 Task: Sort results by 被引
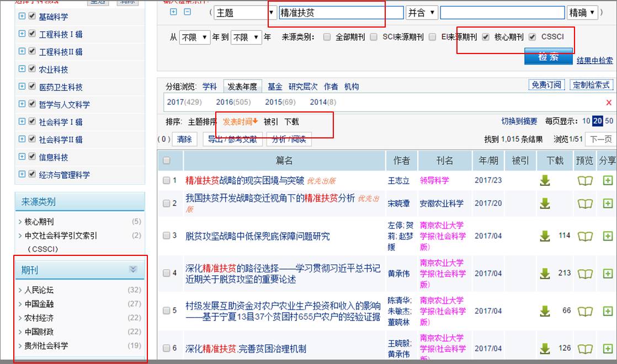tap(271, 122)
